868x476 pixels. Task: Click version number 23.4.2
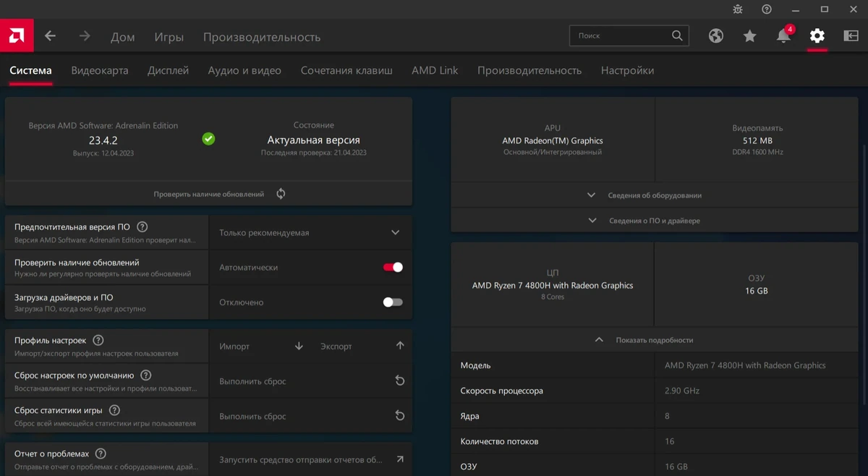pyautogui.click(x=103, y=140)
